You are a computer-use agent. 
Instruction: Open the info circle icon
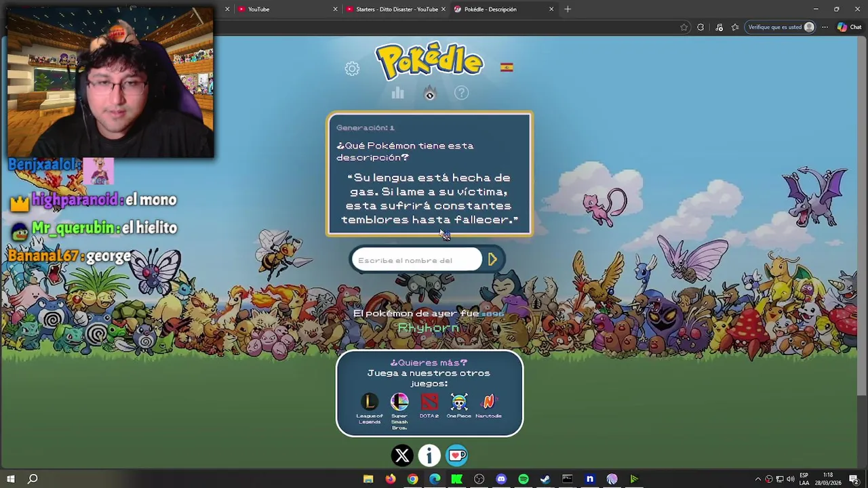pos(429,455)
